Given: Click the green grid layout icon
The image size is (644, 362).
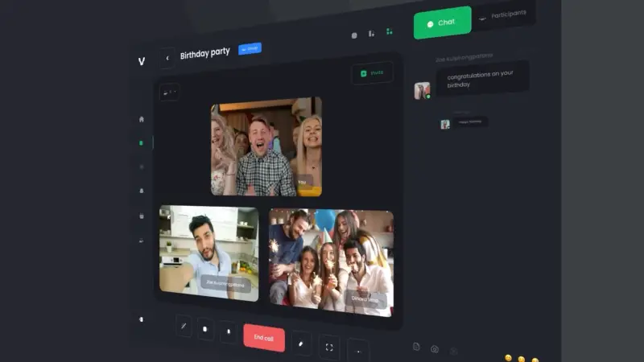Looking at the screenshot, I should (390, 31).
